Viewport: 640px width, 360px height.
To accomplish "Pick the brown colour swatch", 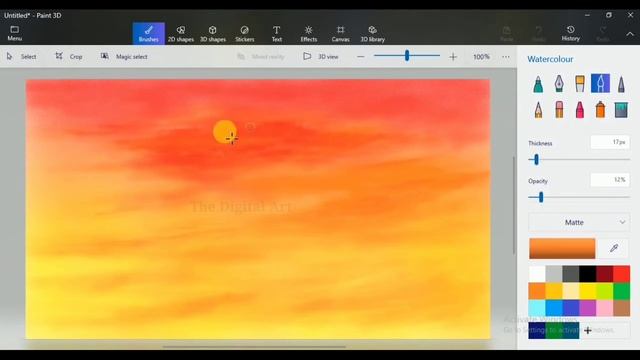I will (x=622, y=308).
